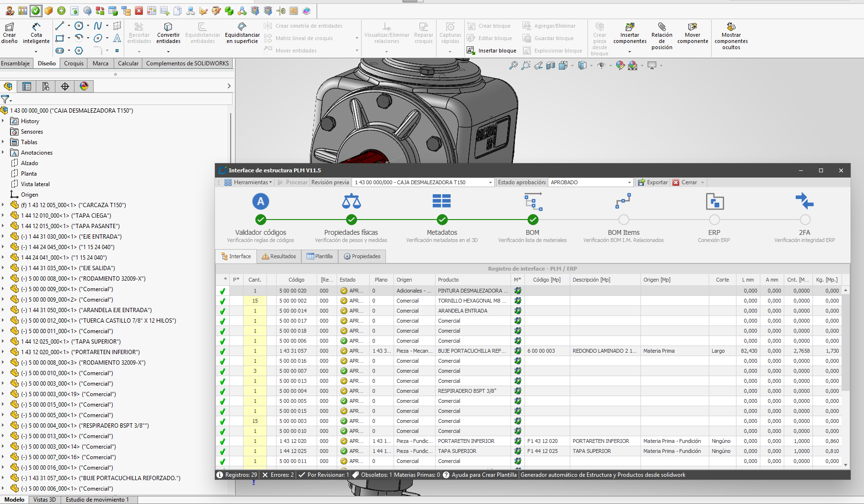Click the ERP connection step icon
The image size is (864, 504).
[715, 201]
